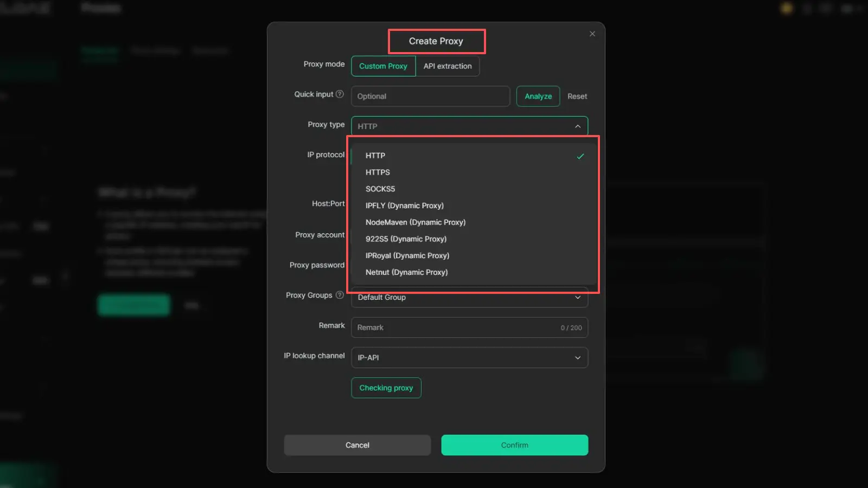Choose 922S5 (Dynamic Proxy) option
This screenshot has width=868, height=488.
point(406,239)
